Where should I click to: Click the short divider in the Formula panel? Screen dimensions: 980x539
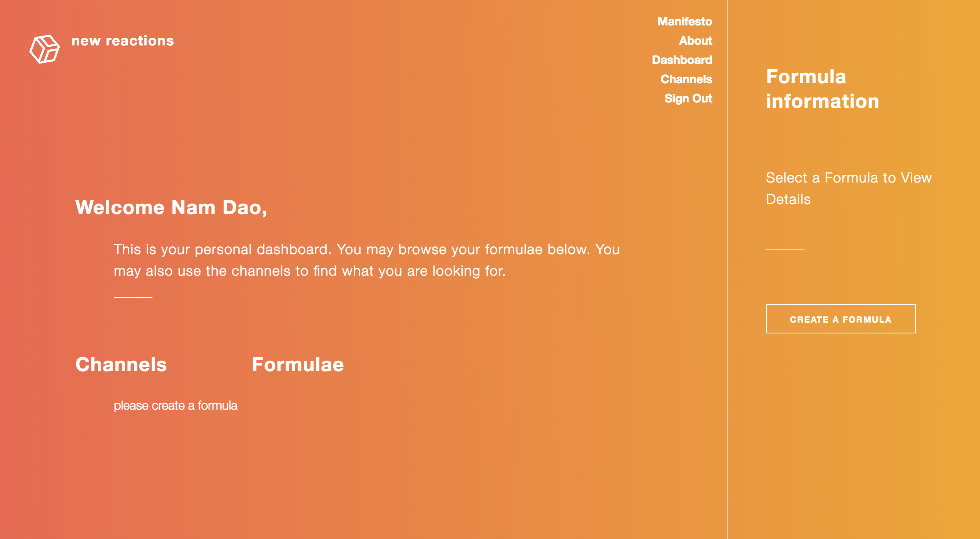785,249
